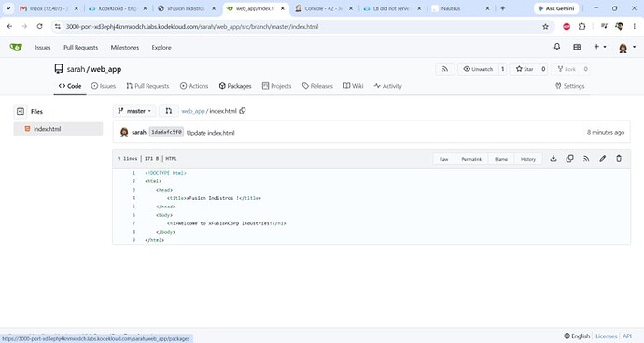Open the Gitea home logo
Screen dimensions: 644x343
(16, 48)
